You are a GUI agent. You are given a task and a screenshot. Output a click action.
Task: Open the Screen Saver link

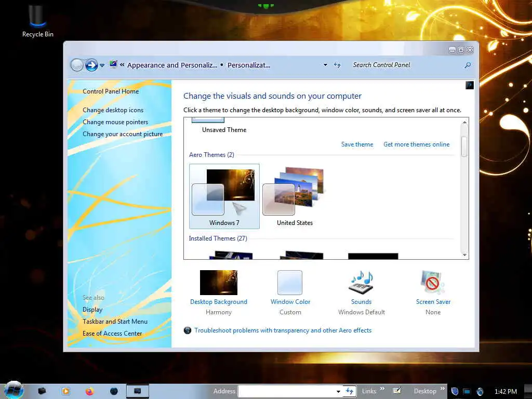tap(433, 302)
